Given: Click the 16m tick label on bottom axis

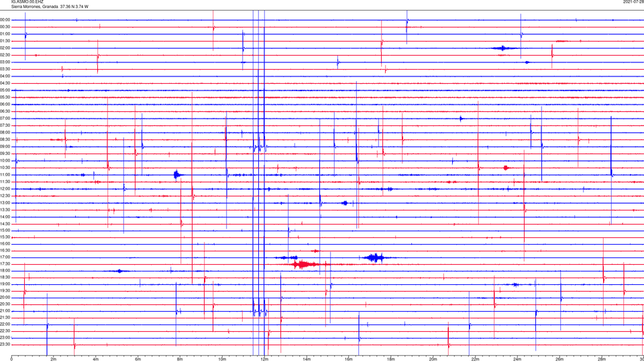Looking at the screenshot, I should (x=349, y=359).
